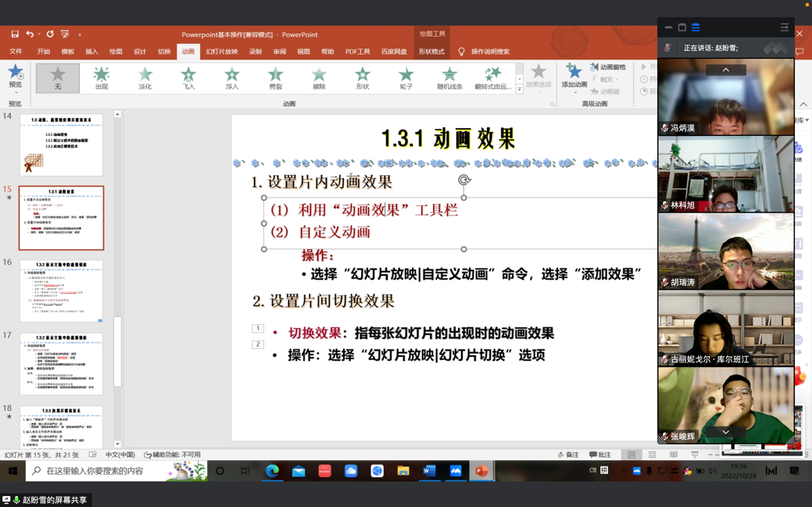Click the 批注 (Comments) button in status bar
This screenshot has height=507, width=812.
pos(600,455)
